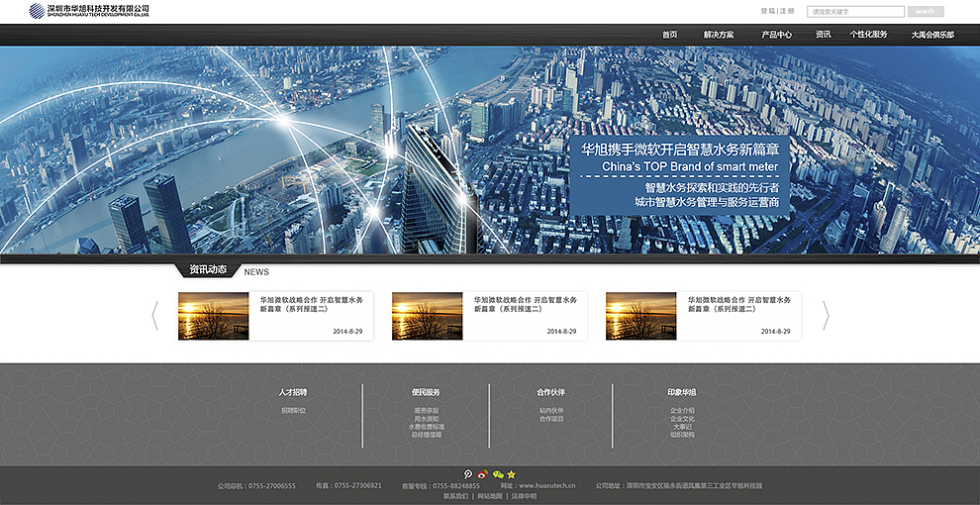The height and width of the screenshot is (505, 980).
Task: Click the 公司地址 company address text
Action: 679,485
